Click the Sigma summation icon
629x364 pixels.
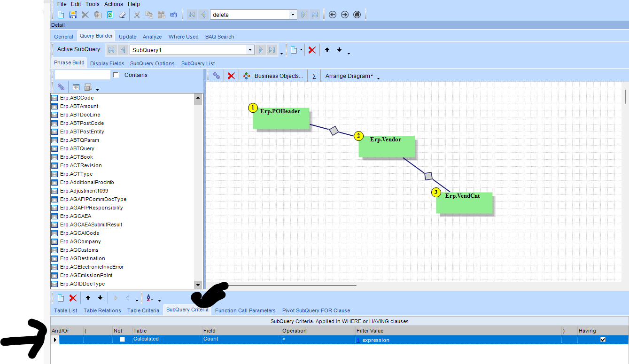314,76
